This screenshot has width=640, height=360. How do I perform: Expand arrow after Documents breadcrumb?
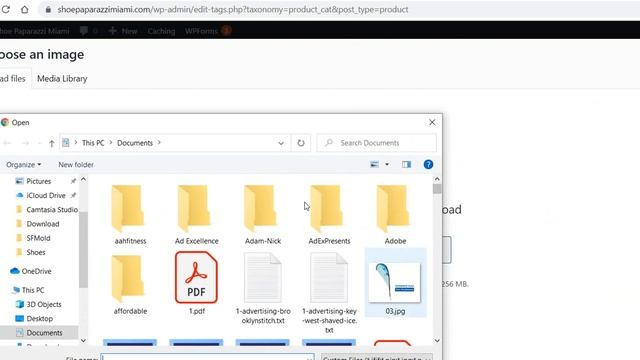click(159, 143)
